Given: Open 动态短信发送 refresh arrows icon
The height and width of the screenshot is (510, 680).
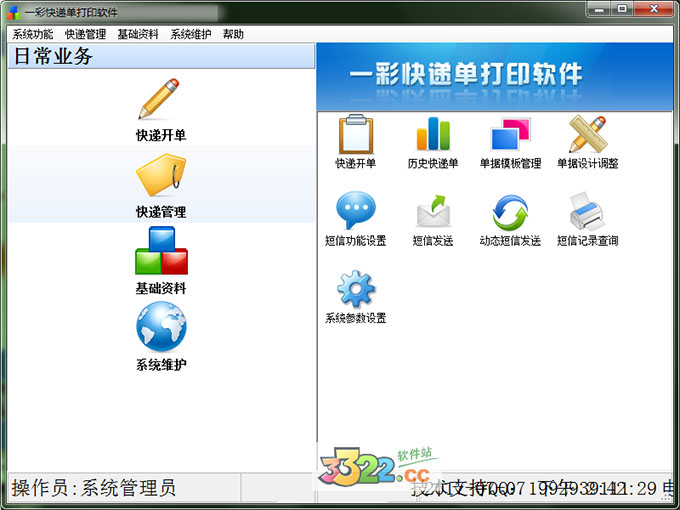Looking at the screenshot, I should (510, 212).
